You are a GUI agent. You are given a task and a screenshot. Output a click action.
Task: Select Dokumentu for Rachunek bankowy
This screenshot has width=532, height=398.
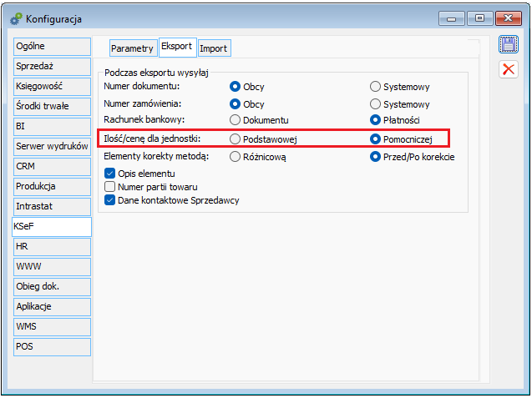tap(235, 120)
